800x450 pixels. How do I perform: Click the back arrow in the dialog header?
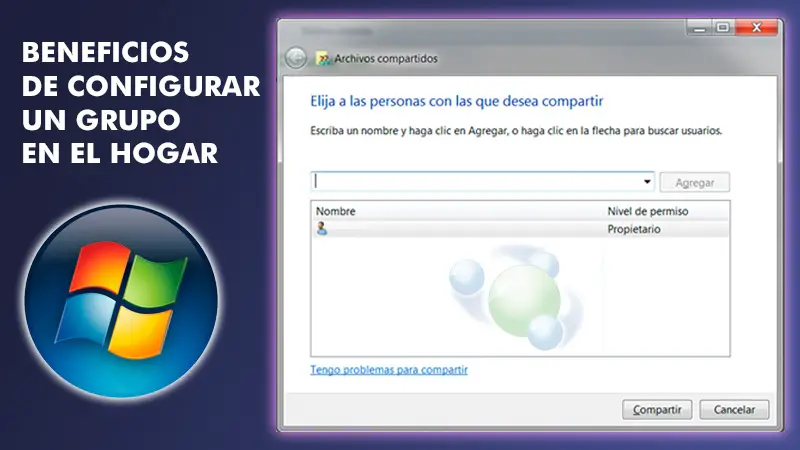click(x=296, y=58)
